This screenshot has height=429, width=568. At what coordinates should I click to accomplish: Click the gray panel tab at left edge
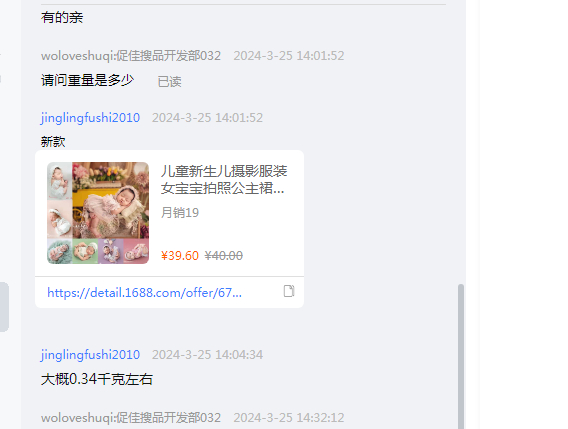(4, 307)
